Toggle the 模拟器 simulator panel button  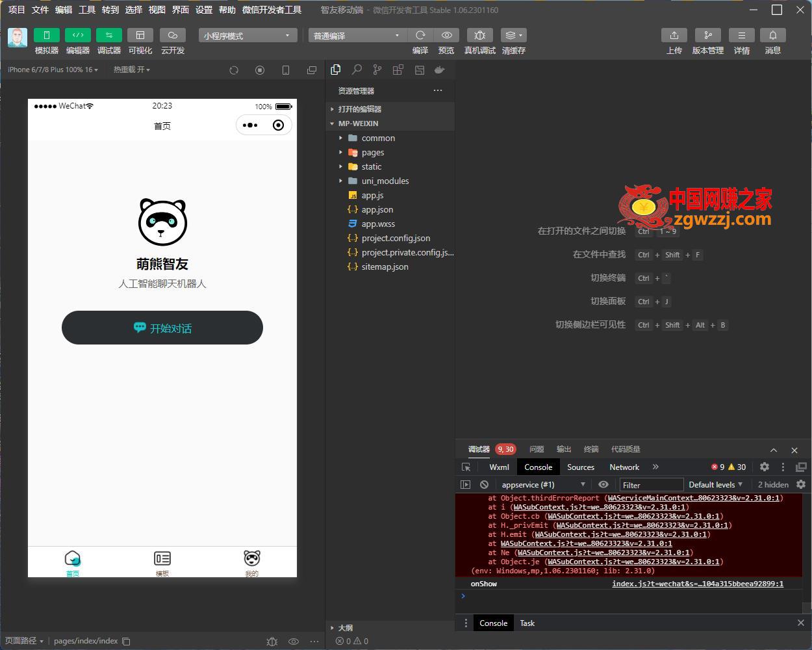[47, 35]
